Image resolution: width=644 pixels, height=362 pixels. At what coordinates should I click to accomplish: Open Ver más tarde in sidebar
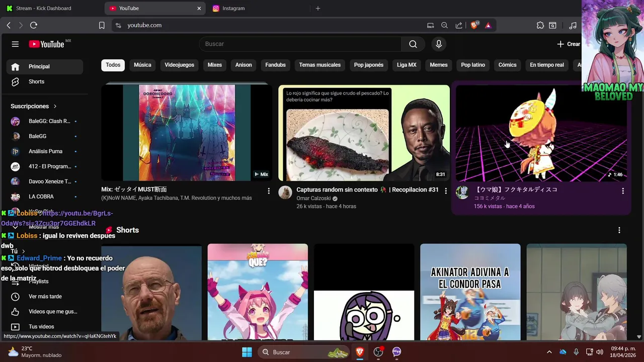[45, 297]
